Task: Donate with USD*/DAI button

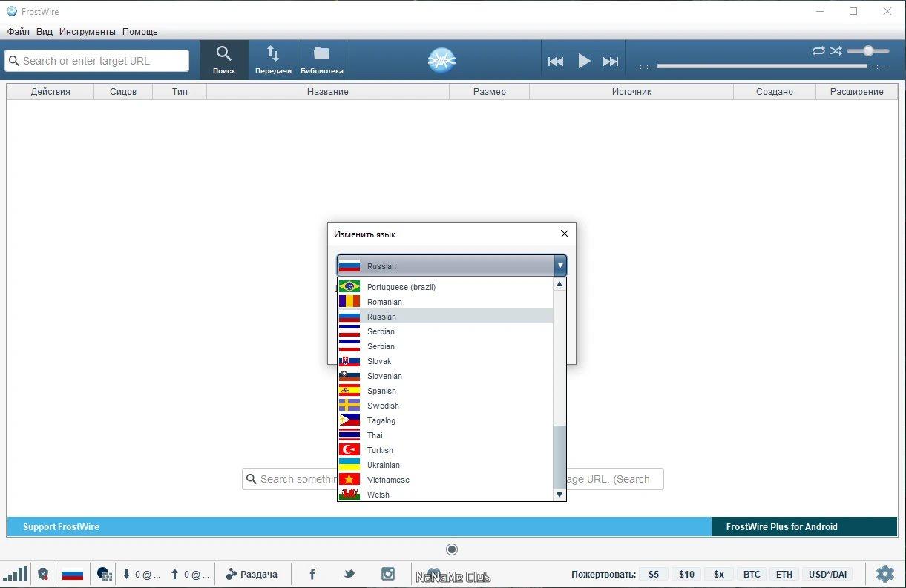Action: pyautogui.click(x=828, y=574)
